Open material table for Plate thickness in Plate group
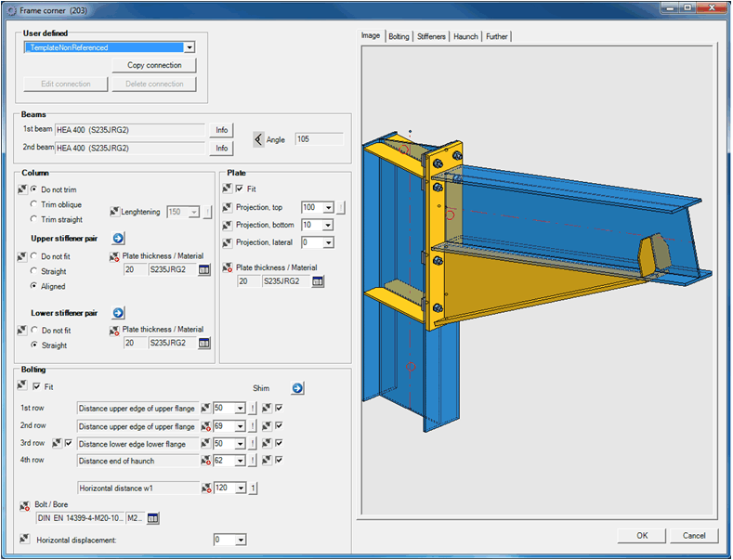This screenshot has height=560, width=733. click(319, 280)
